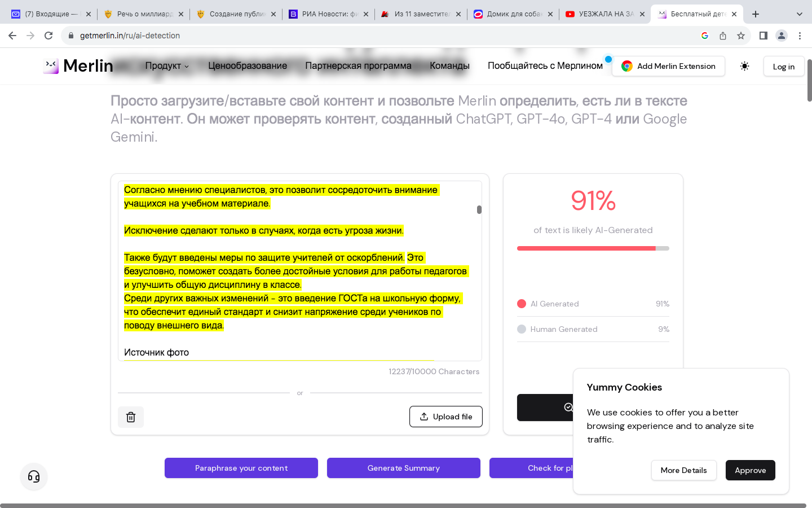The image size is (812, 508).
Task: Bookmark this page with star icon
Action: click(741, 36)
